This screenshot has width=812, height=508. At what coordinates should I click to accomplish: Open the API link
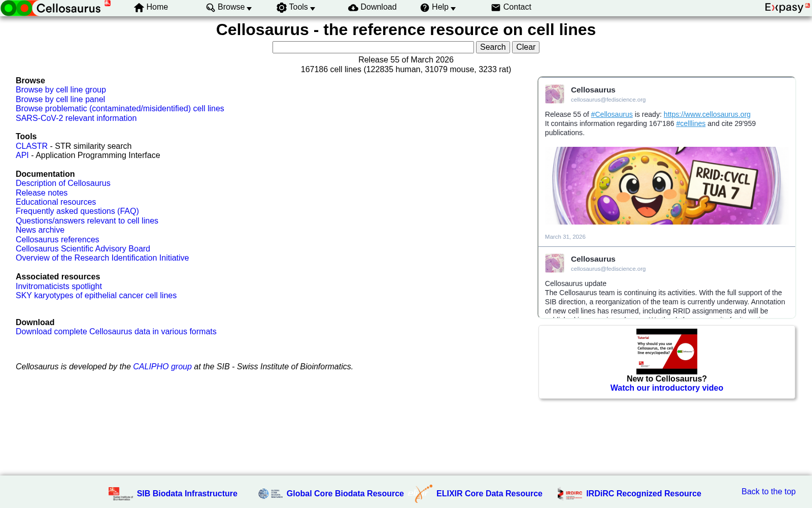(22, 155)
